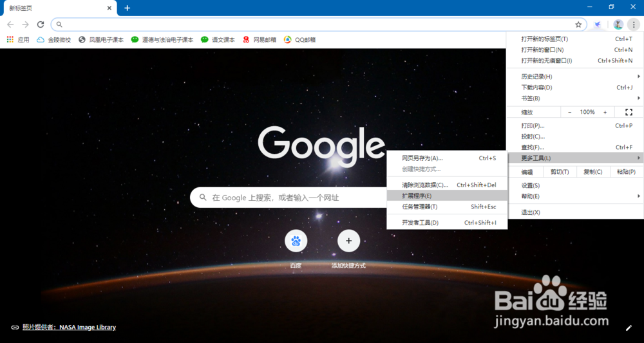Viewport: 644px width, 343px height.
Task: Expand the 更多工具(L) submenu
Action: (x=575, y=158)
